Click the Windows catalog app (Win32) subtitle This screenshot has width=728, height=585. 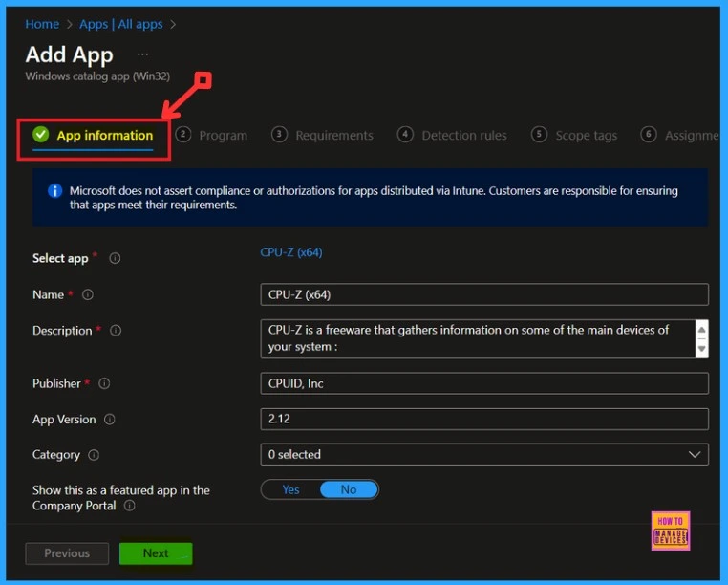(97, 76)
